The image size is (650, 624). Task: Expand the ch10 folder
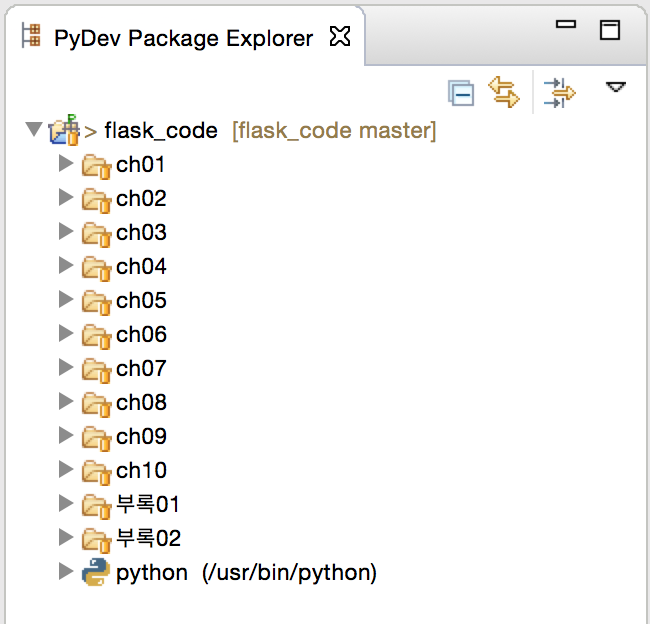(x=66, y=469)
